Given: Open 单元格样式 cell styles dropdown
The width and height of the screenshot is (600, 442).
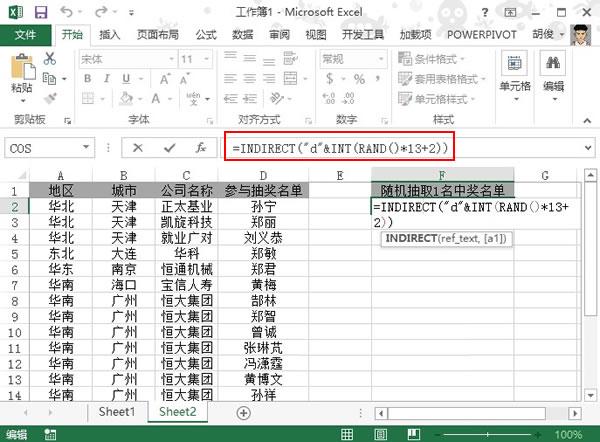Looking at the screenshot, I should (x=436, y=99).
